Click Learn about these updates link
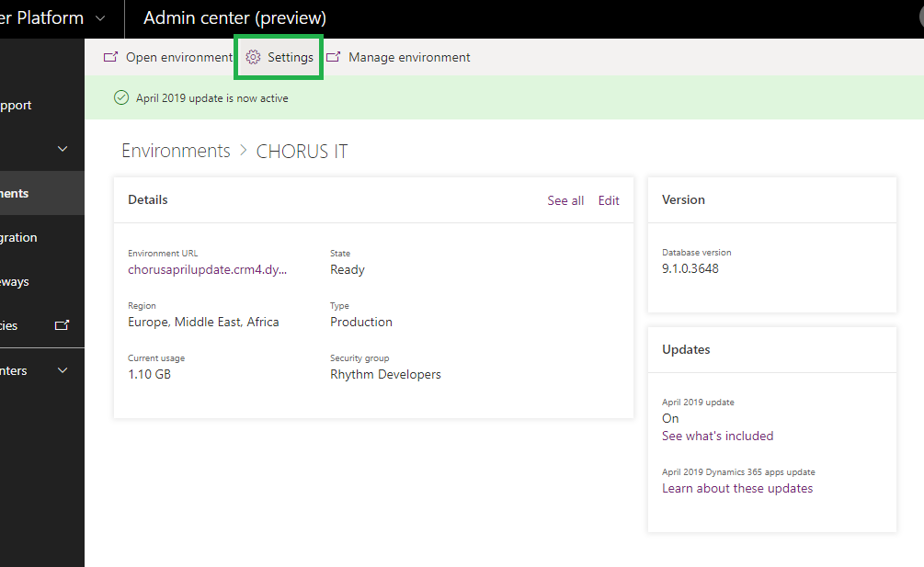Image resolution: width=924 pixels, height=567 pixels. tap(737, 488)
